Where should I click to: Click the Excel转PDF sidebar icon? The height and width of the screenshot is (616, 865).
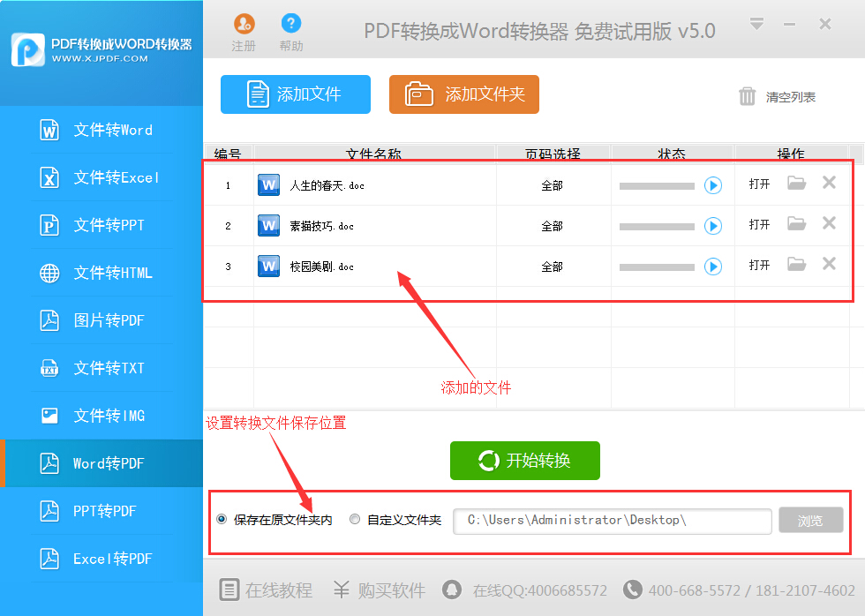[x=49, y=558]
